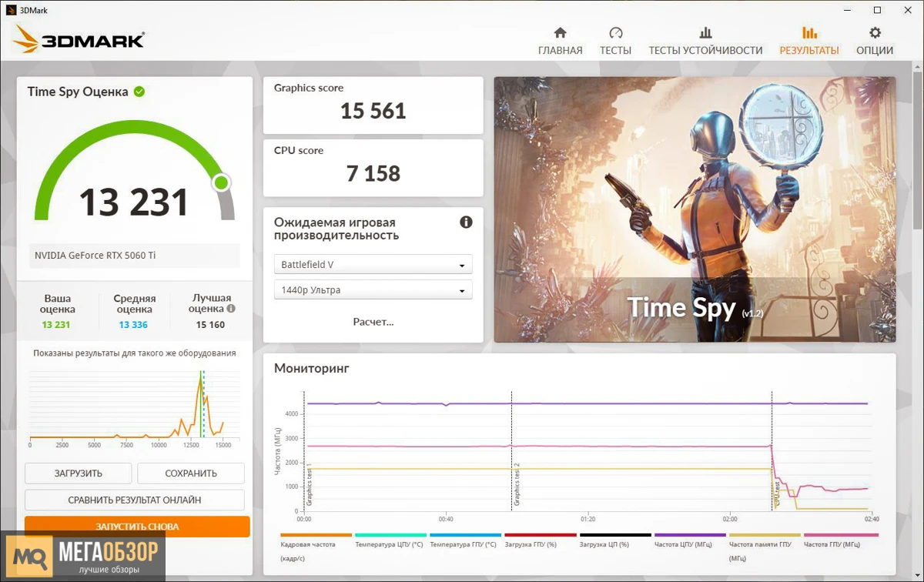Click the info icon beside Ожидаемая игровая производительность

tap(466, 222)
